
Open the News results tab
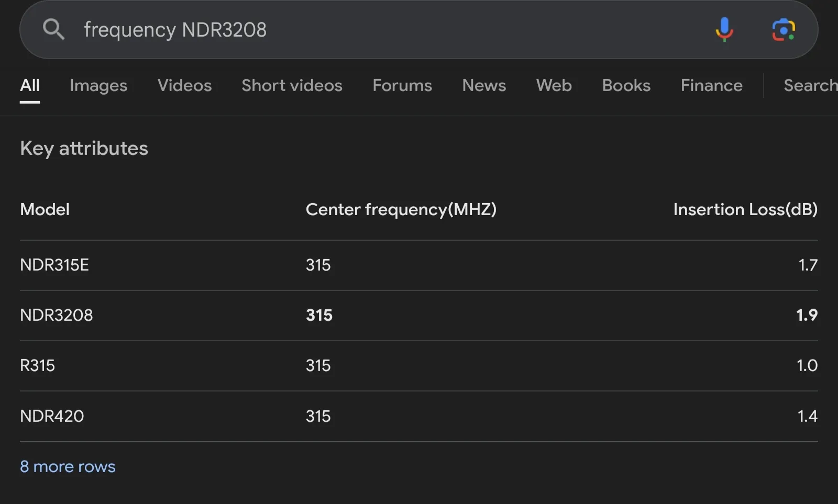click(484, 85)
